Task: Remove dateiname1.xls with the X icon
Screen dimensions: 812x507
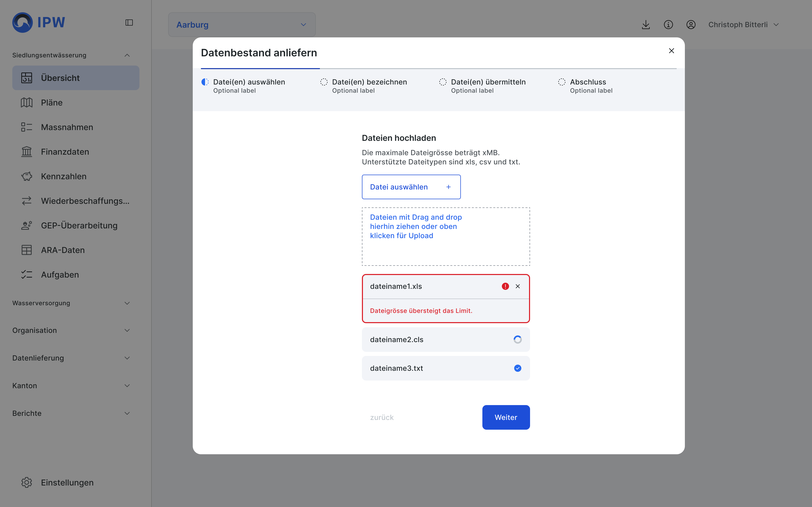Action: tap(518, 286)
